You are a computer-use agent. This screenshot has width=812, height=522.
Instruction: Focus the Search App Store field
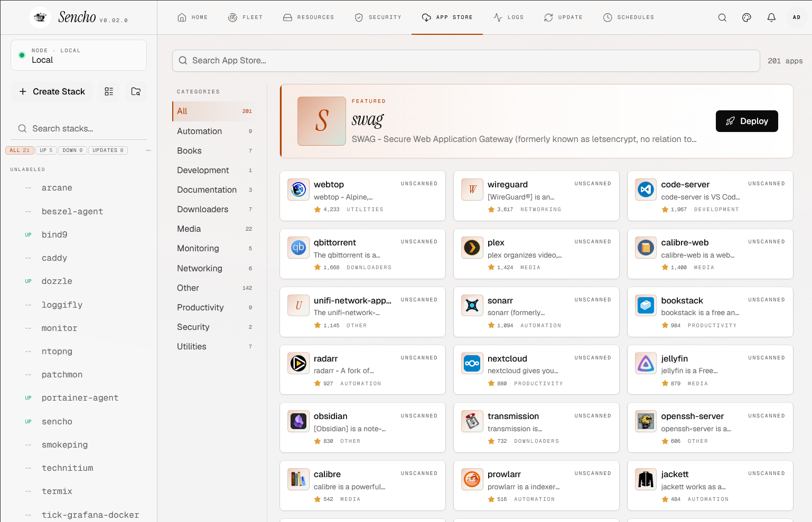click(x=466, y=61)
